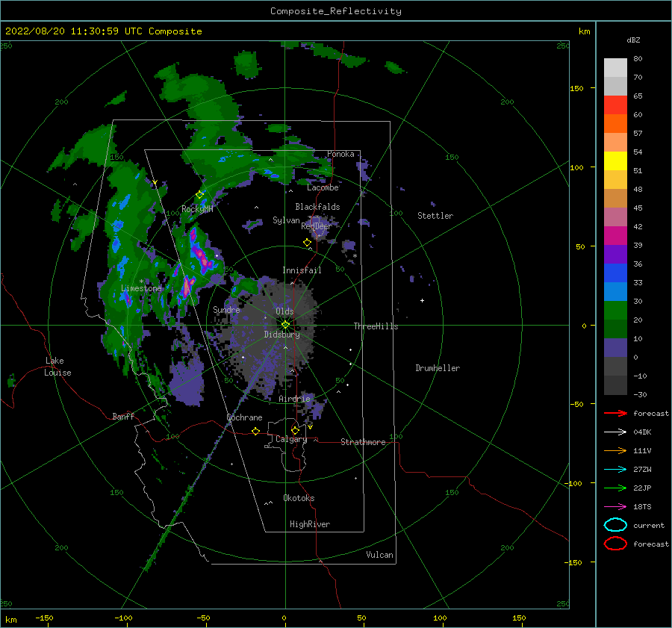This screenshot has width=672, height=628.
Task: Click the cyan current ellipse icon
Action: point(615,525)
